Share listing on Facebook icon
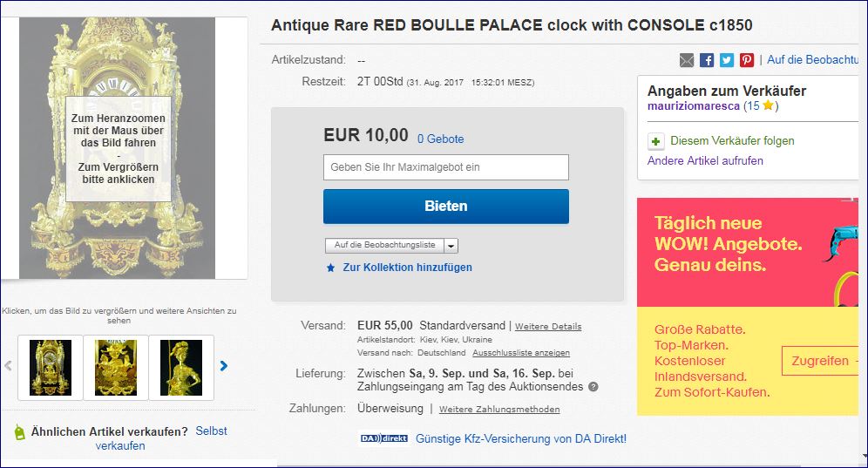Screen dimensions: 868x468 pyautogui.click(x=707, y=60)
